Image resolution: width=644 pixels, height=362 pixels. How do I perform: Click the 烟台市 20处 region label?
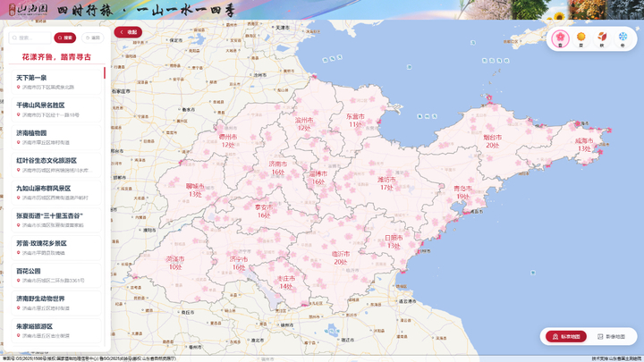click(x=493, y=141)
